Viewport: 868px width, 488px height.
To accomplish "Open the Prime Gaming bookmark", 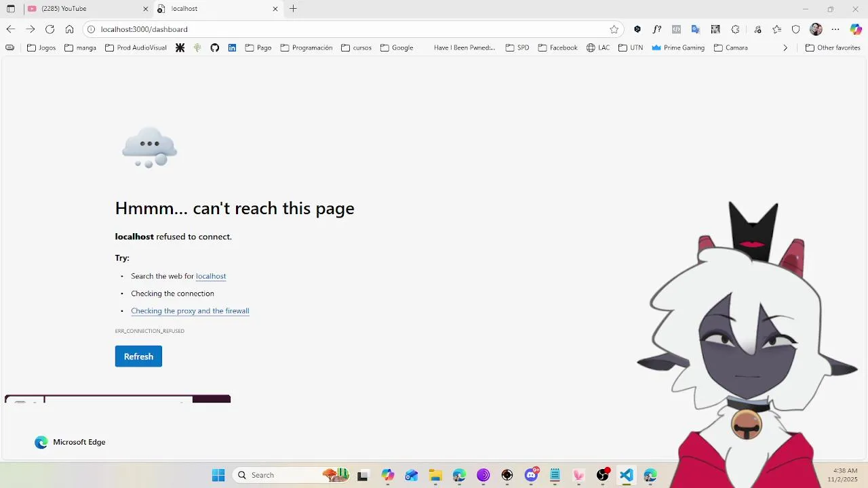I will point(678,47).
